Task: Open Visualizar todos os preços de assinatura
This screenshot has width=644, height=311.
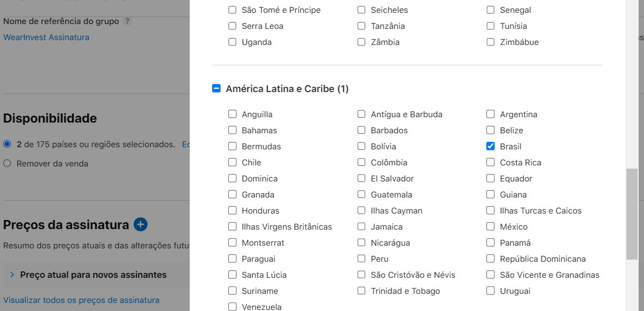Action: pyautogui.click(x=81, y=300)
